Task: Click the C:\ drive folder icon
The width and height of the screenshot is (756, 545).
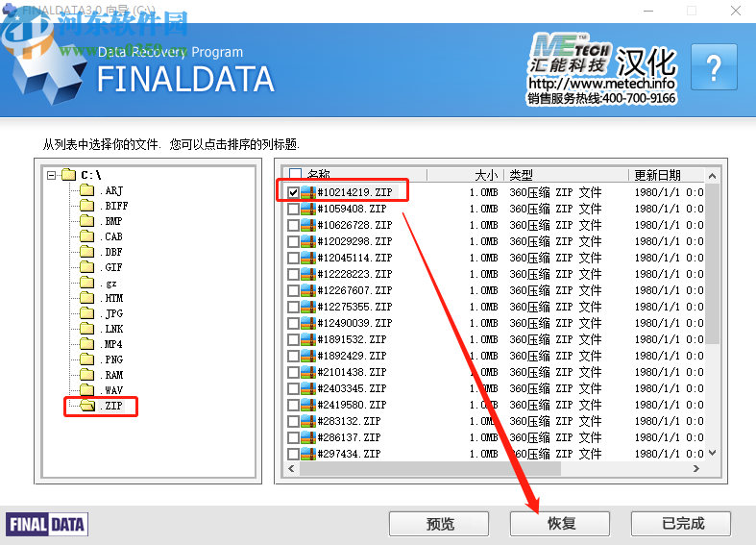Action: pyautogui.click(x=69, y=175)
